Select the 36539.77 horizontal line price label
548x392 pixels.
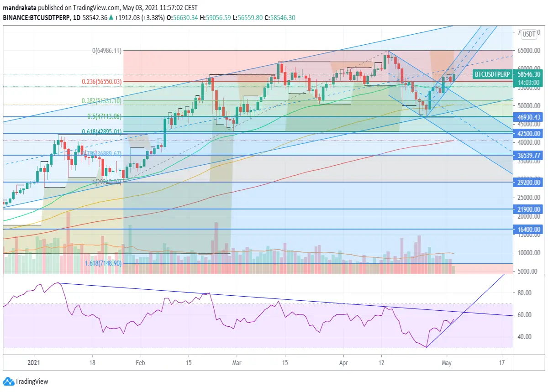(528, 155)
